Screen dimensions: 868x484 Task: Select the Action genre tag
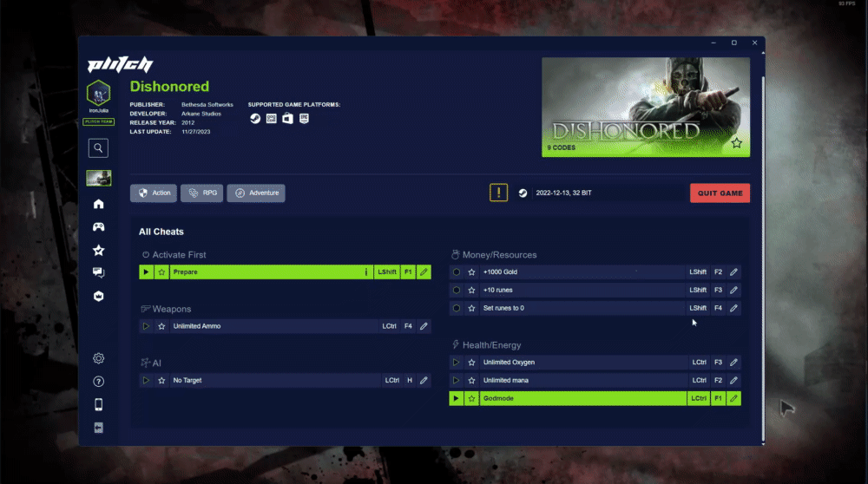(x=154, y=193)
